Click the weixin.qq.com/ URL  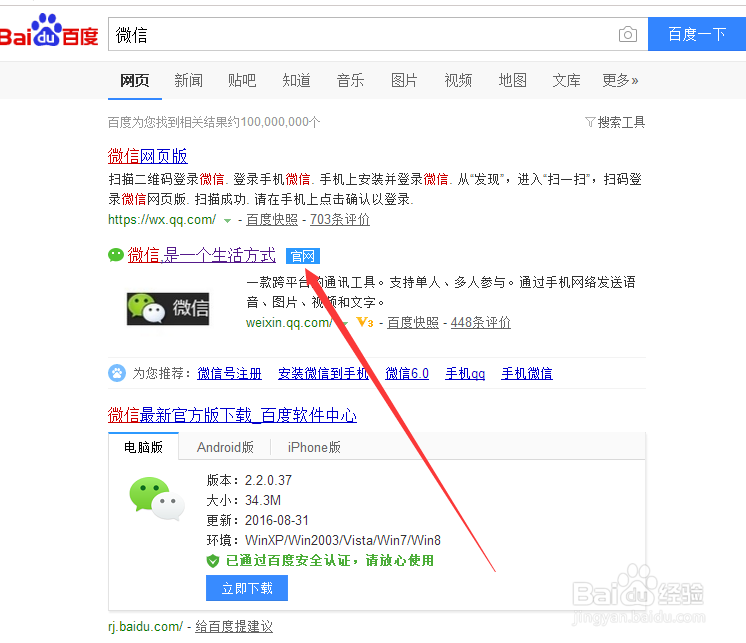[289, 322]
